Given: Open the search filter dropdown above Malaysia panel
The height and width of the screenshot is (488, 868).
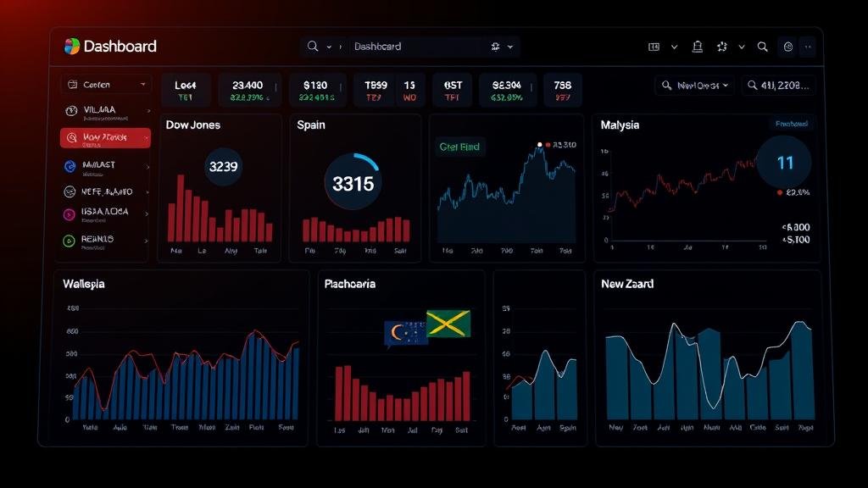Looking at the screenshot, I should coord(693,86).
